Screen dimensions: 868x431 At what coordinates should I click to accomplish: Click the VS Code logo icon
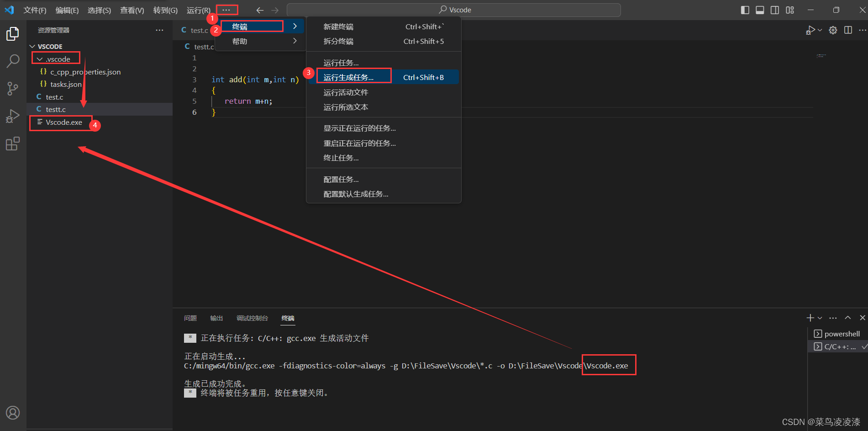(x=9, y=10)
